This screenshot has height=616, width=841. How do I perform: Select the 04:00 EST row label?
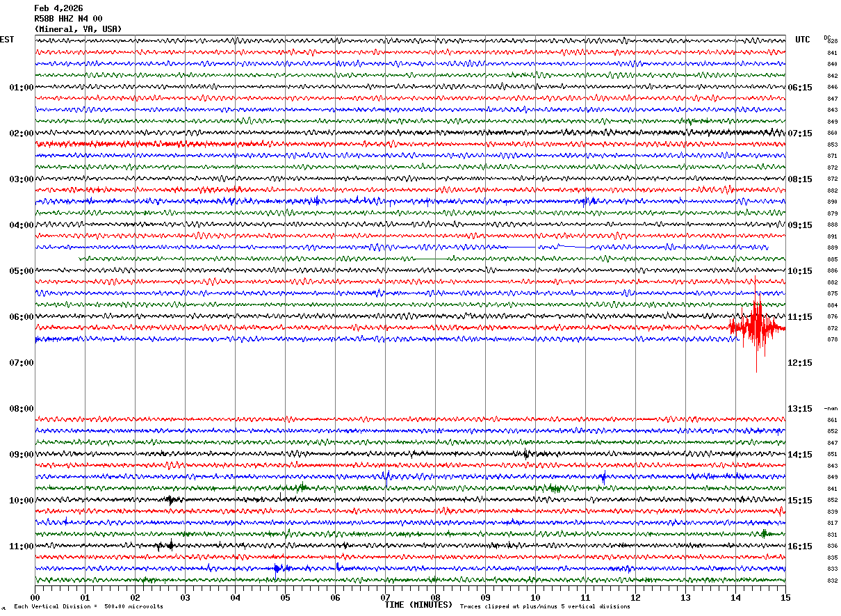coord(22,225)
